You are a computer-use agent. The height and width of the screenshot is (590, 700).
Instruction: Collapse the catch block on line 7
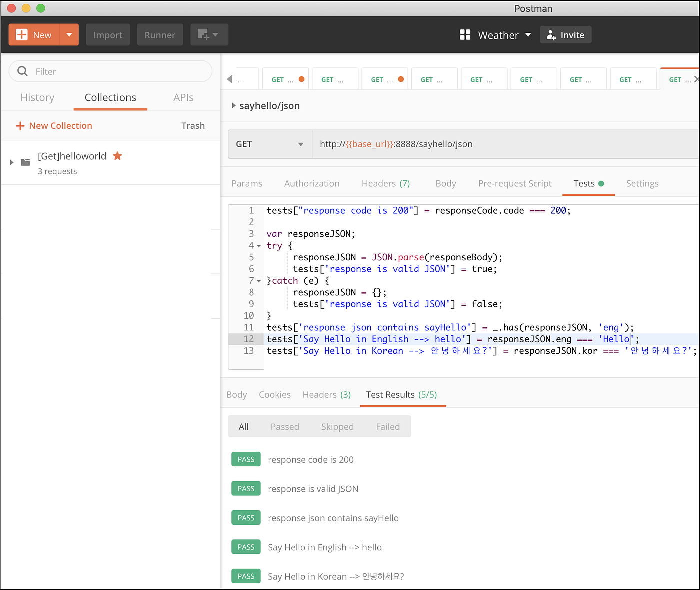(x=259, y=281)
